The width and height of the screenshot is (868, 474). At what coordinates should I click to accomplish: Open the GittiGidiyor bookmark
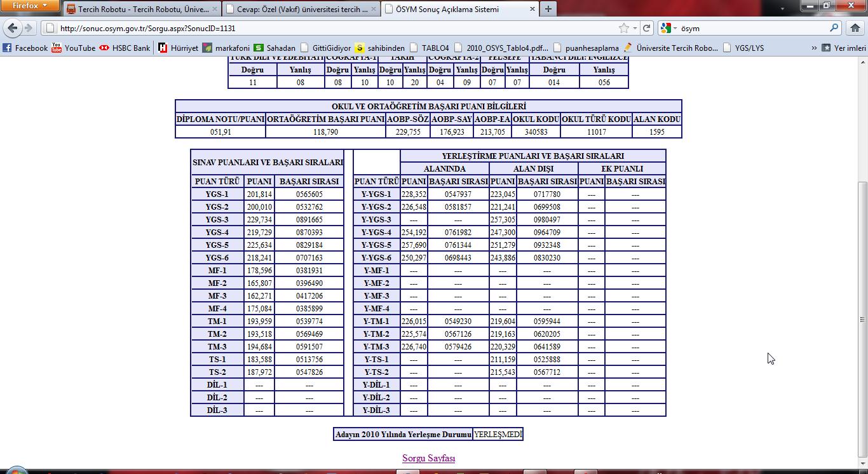click(x=325, y=48)
